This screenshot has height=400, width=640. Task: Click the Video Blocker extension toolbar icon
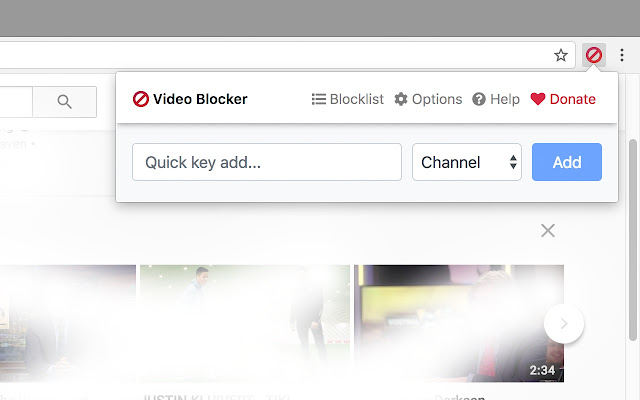[593, 55]
